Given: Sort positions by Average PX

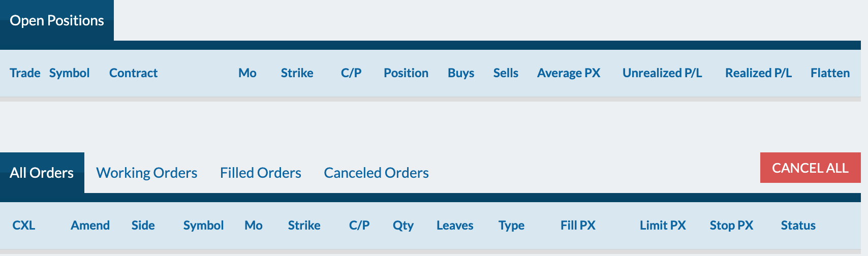Looking at the screenshot, I should (x=569, y=73).
